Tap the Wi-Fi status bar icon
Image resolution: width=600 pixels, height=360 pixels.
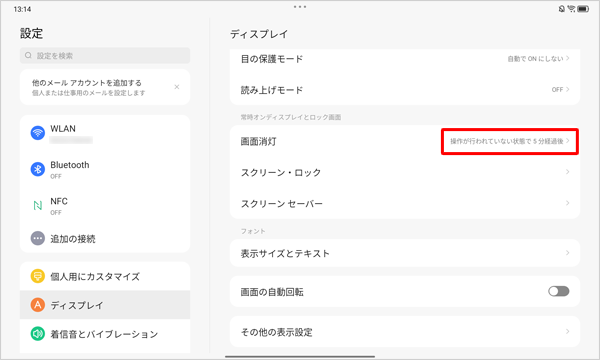(x=571, y=9)
